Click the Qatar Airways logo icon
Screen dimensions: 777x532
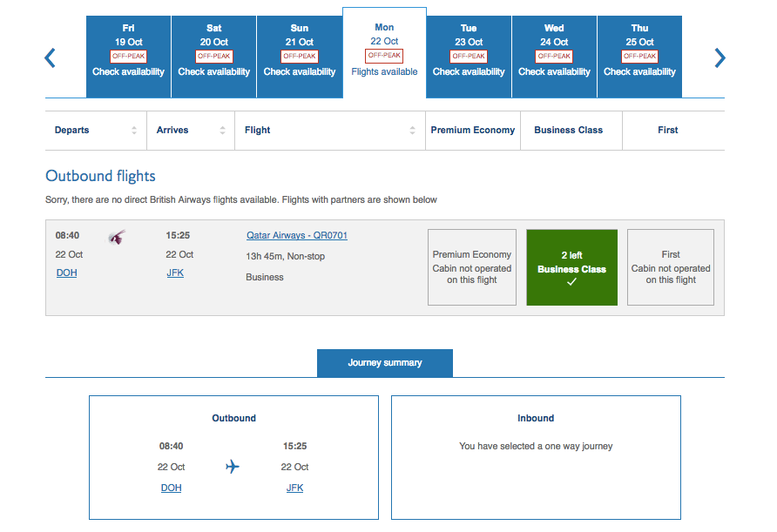tap(117, 236)
